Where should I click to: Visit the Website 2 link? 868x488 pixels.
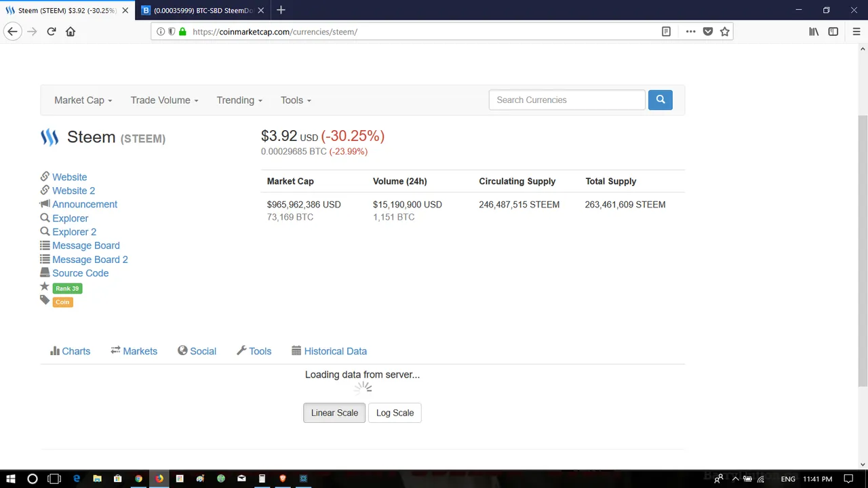pos(73,190)
